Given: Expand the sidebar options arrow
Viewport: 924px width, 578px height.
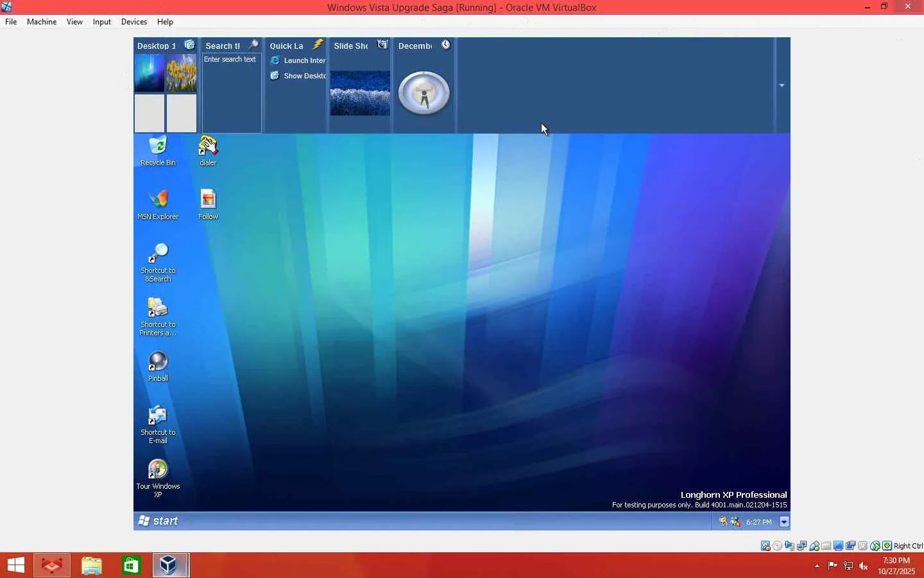Looking at the screenshot, I should [x=782, y=85].
